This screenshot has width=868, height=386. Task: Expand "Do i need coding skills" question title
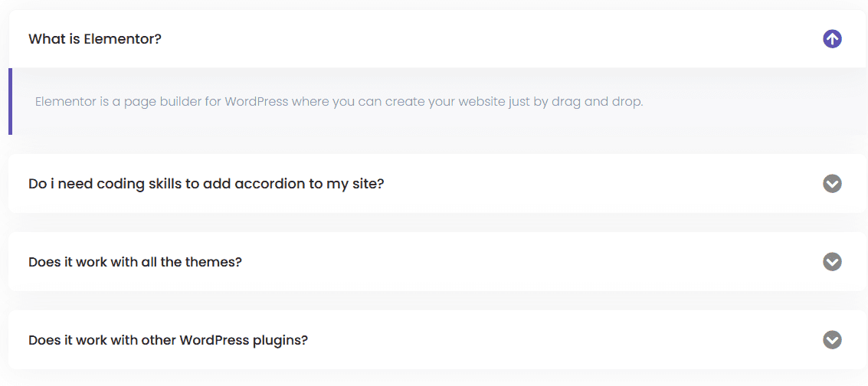pos(206,184)
